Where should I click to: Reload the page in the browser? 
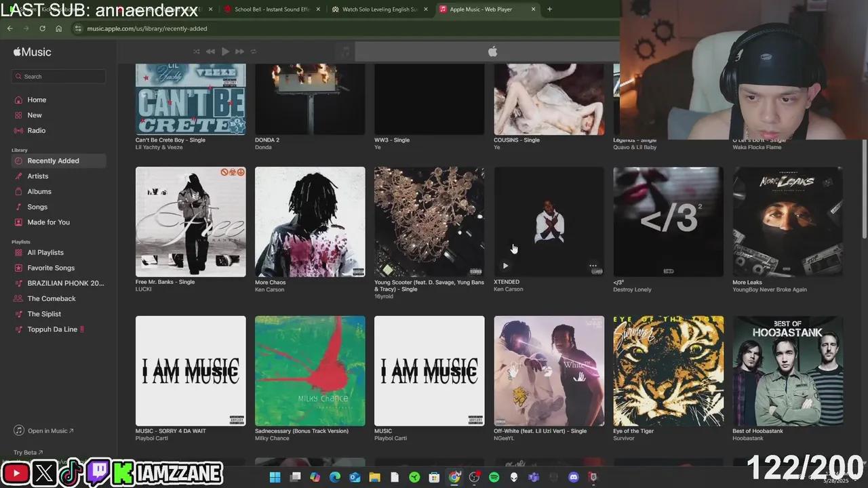[42, 28]
